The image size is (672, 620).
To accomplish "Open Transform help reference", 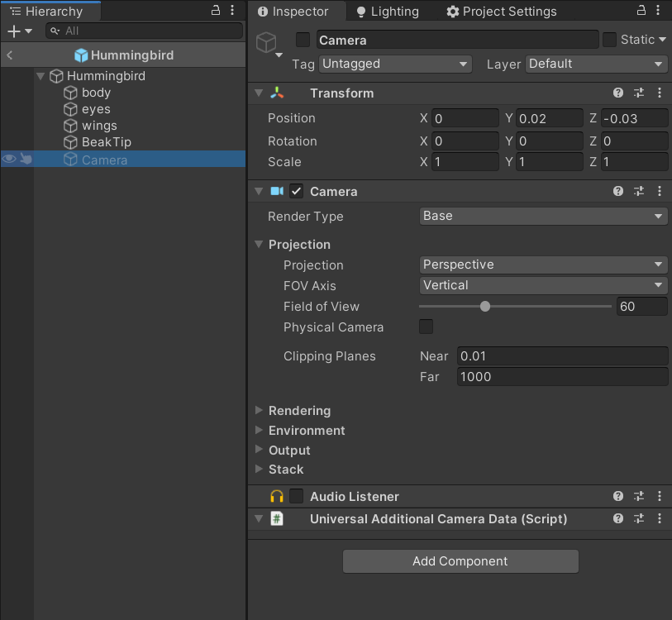I will point(618,93).
